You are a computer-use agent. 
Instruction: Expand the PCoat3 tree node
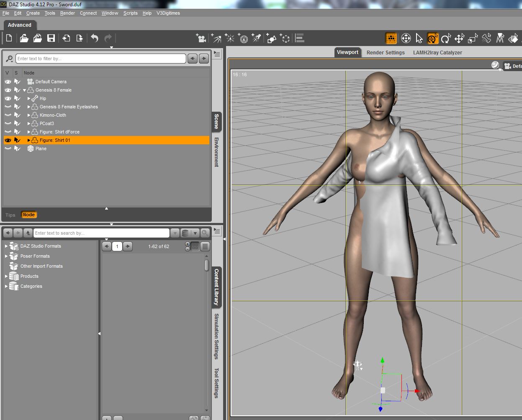coord(29,123)
